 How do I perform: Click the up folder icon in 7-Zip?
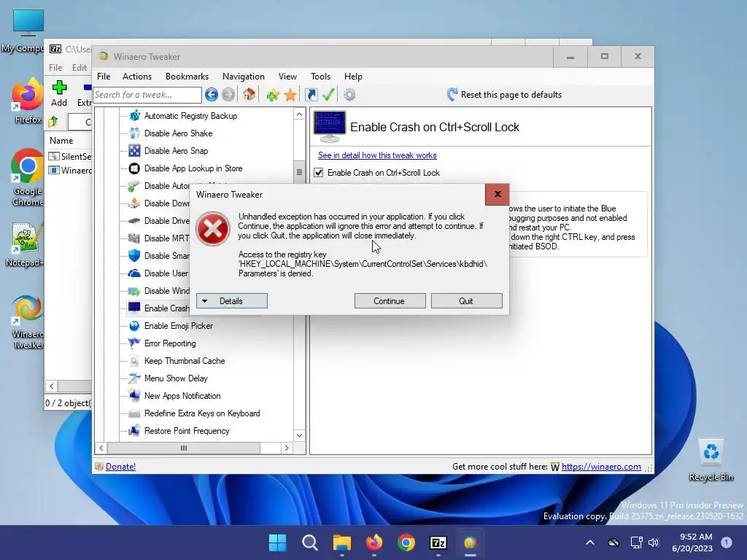tap(53, 122)
